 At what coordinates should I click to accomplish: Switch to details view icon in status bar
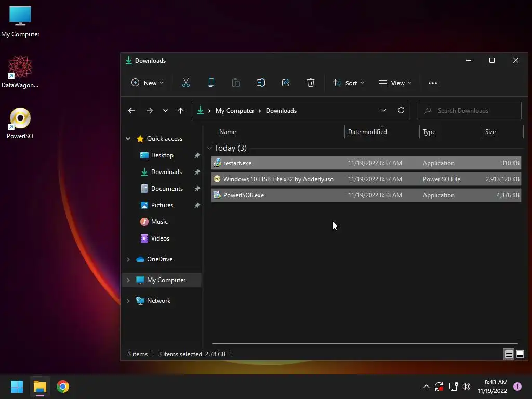click(509, 354)
